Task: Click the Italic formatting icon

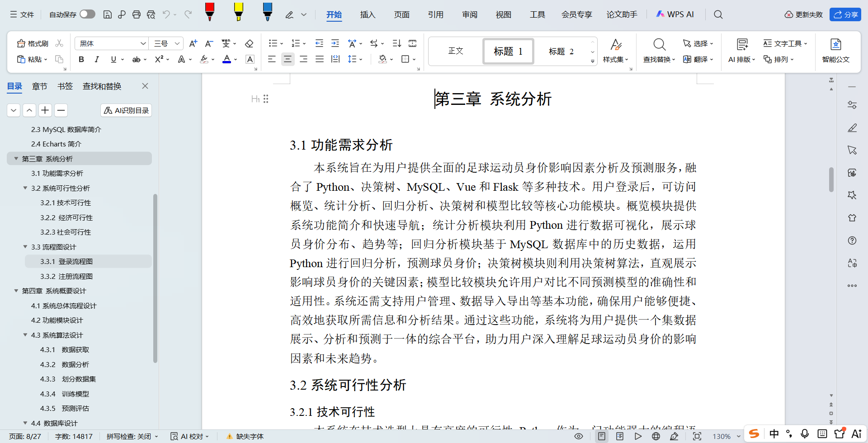Action: [97, 59]
